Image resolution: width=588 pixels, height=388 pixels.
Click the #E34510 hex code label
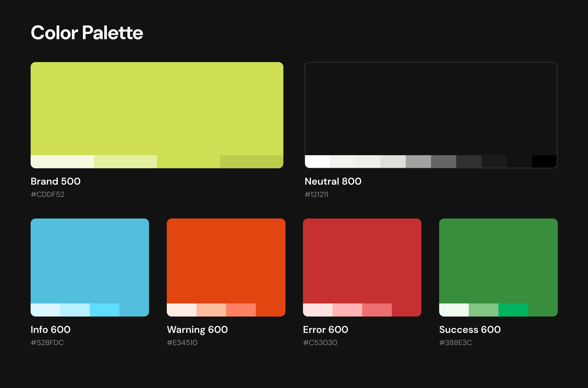click(x=182, y=343)
